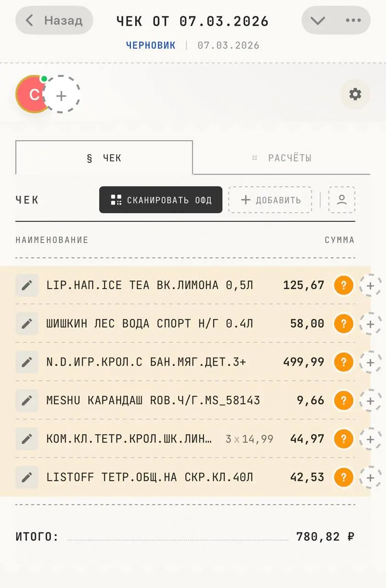Add a new participant with dashed plus circle

coord(62,95)
